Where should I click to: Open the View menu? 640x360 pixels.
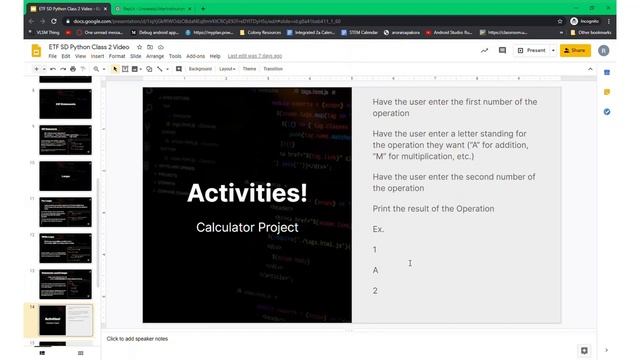[80, 56]
